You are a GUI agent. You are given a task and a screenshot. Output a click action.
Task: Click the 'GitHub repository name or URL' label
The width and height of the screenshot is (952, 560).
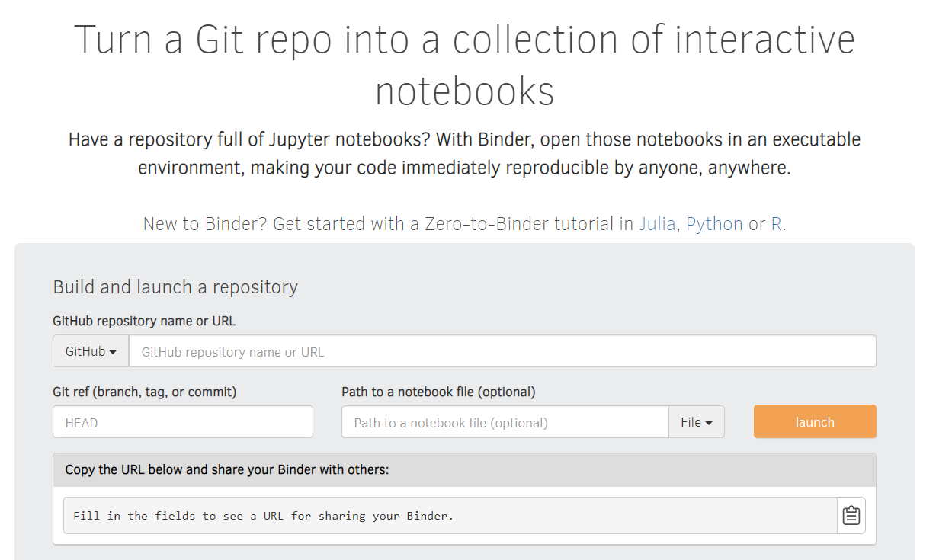point(144,321)
